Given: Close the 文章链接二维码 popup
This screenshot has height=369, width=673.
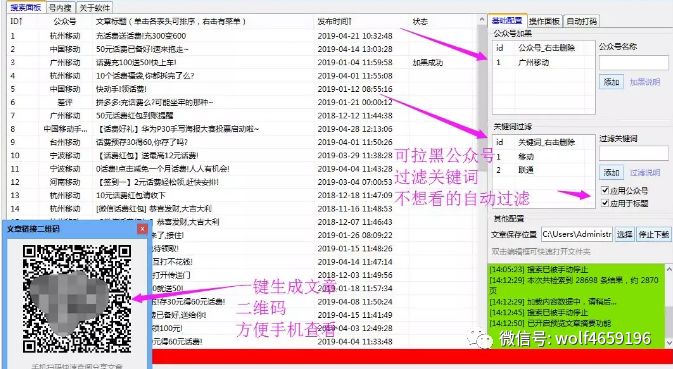Looking at the screenshot, I should [x=142, y=229].
